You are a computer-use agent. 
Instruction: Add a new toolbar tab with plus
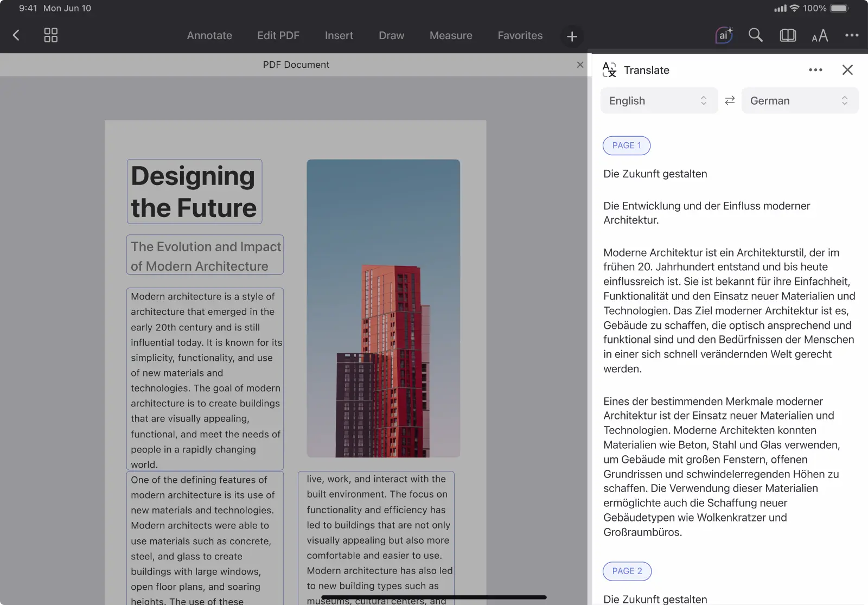click(572, 37)
